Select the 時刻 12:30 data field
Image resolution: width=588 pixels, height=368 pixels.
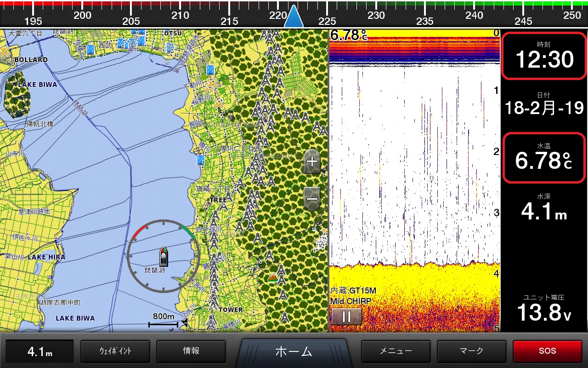tap(543, 56)
